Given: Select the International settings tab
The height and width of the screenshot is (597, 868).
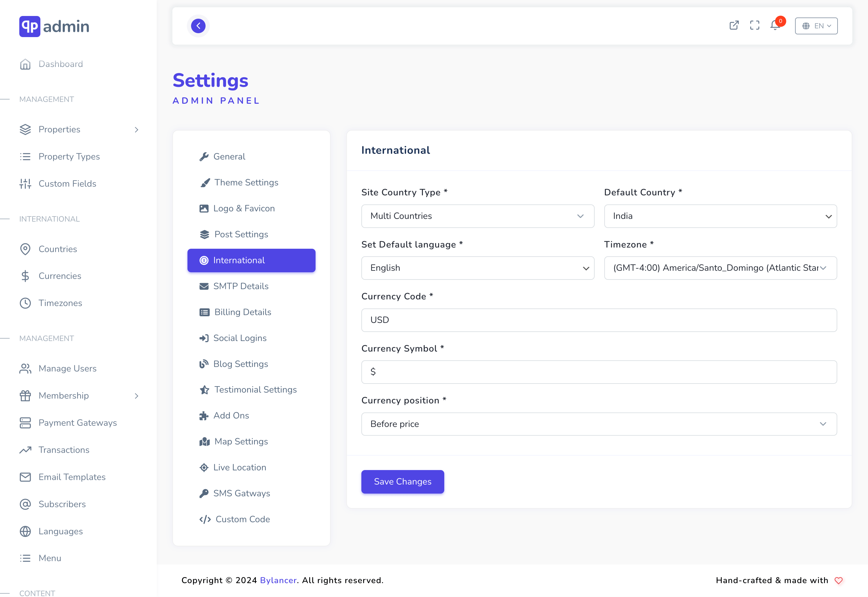Looking at the screenshot, I should click(x=251, y=260).
